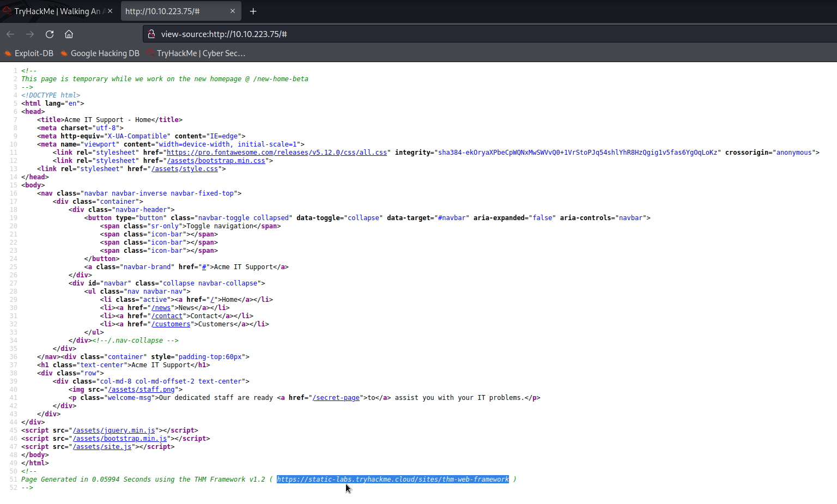Screen dimensions: 837x504
Task: Open /assets/bootstrap.min.js script link
Action: [120, 439]
